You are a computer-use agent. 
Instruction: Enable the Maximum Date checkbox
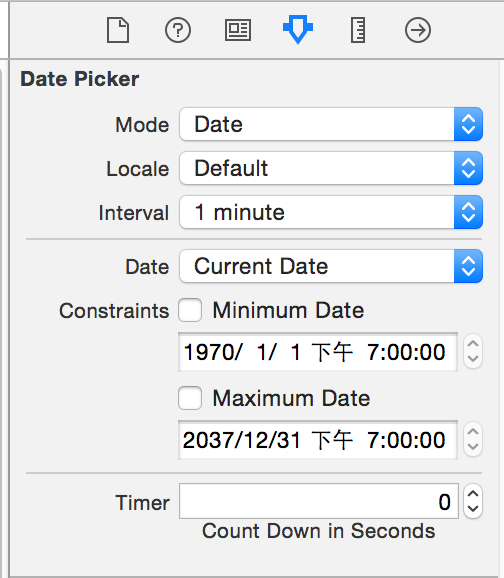pos(190,398)
